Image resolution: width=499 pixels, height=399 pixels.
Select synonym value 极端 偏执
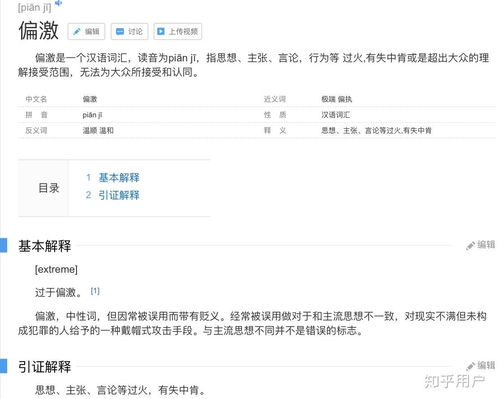pyautogui.click(x=337, y=99)
